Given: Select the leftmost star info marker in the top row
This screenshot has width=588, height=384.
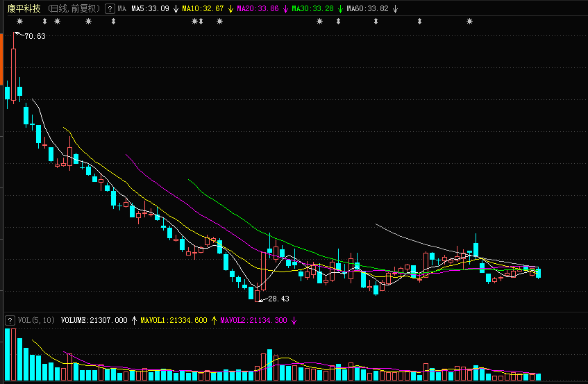Looking at the screenshot, I should pos(20,22).
